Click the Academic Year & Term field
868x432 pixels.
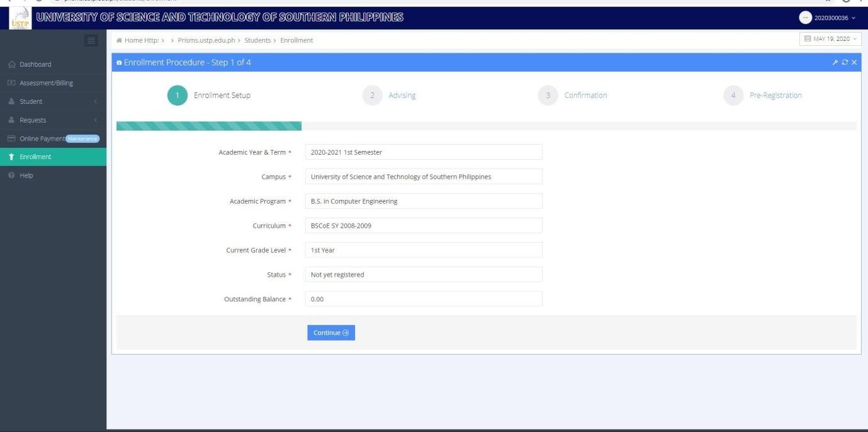click(x=424, y=152)
